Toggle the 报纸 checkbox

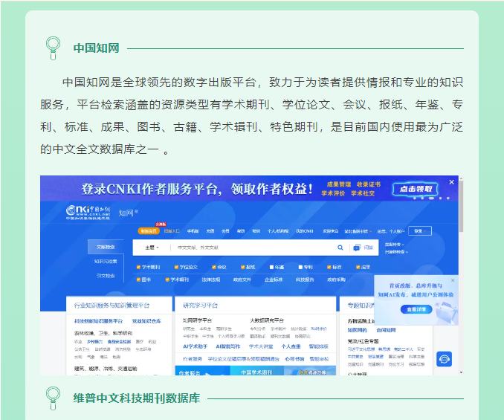coord(243,267)
